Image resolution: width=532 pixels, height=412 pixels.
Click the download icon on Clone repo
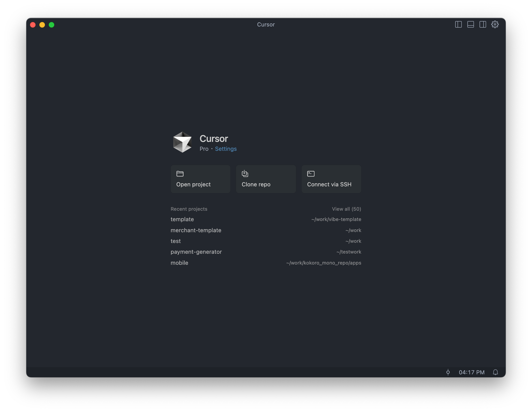(x=245, y=173)
